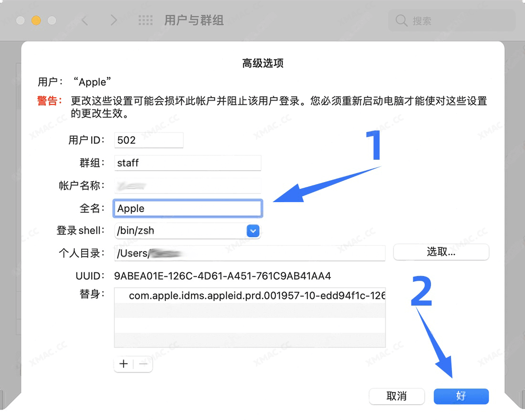Click the 用户 ID field showing 502

(x=149, y=140)
